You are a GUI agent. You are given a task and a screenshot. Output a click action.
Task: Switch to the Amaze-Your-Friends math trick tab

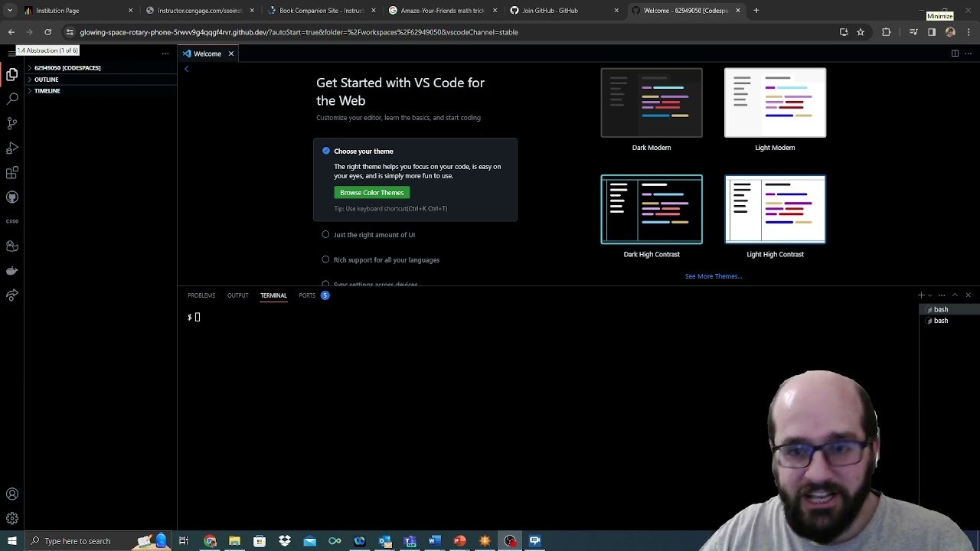[x=443, y=11]
